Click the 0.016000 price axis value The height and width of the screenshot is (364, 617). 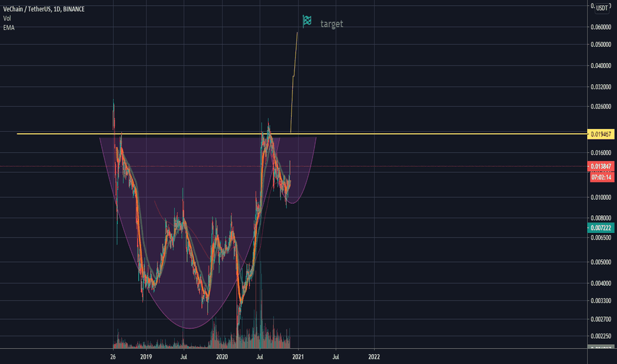pyautogui.click(x=601, y=153)
